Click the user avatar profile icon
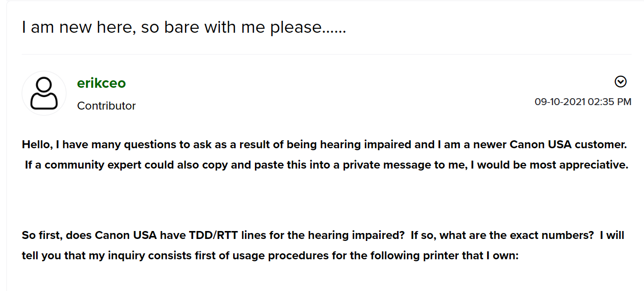644x291 pixels. click(x=44, y=93)
